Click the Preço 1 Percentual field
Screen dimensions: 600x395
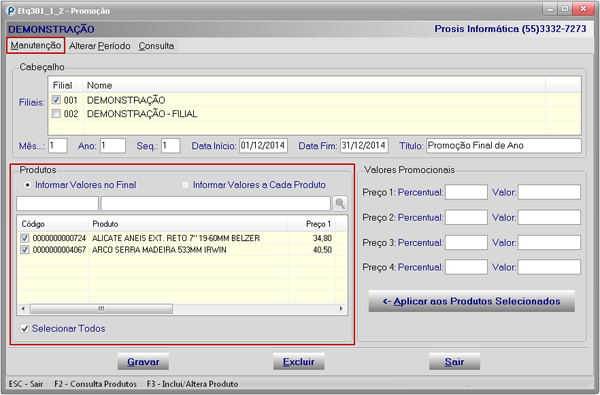[x=466, y=192]
